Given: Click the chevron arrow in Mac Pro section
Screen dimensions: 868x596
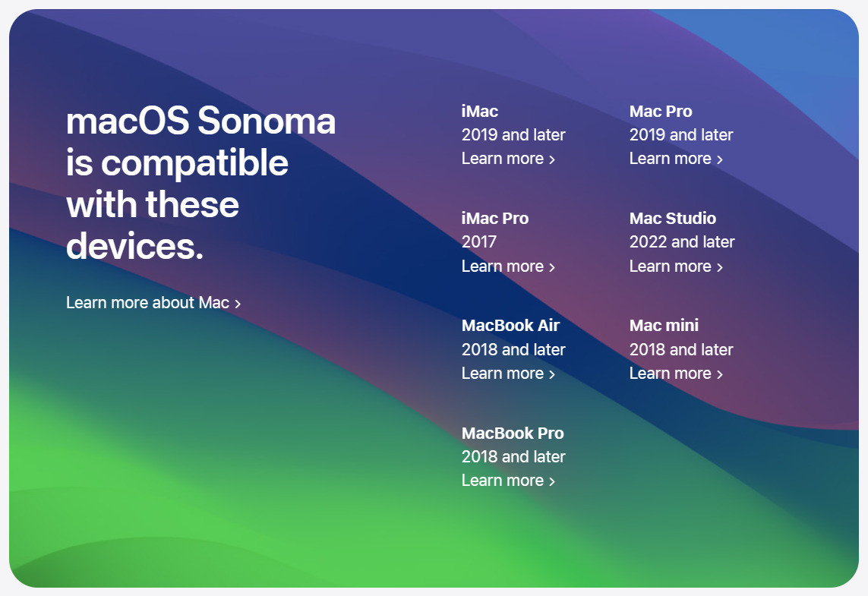Looking at the screenshot, I should pos(720,160).
